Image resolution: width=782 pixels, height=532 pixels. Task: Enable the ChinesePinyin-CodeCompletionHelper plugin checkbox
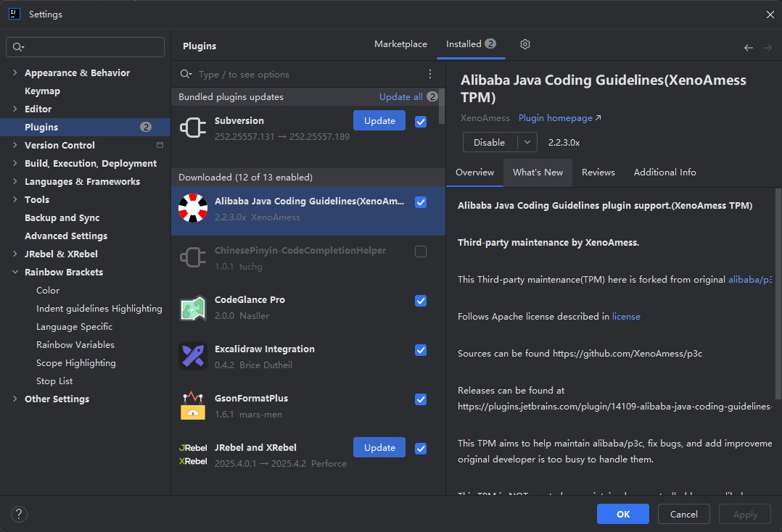point(421,252)
